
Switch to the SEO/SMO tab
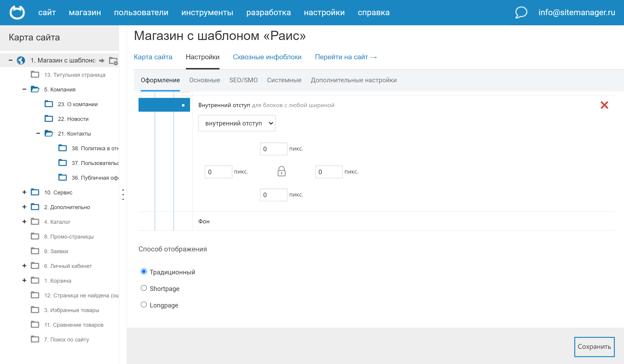pyautogui.click(x=243, y=80)
